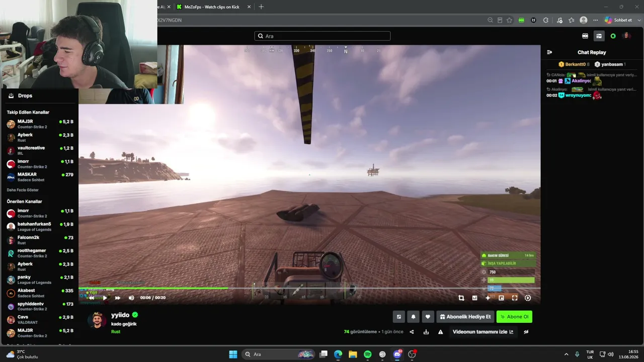Share the clip via share icon

[412, 332]
